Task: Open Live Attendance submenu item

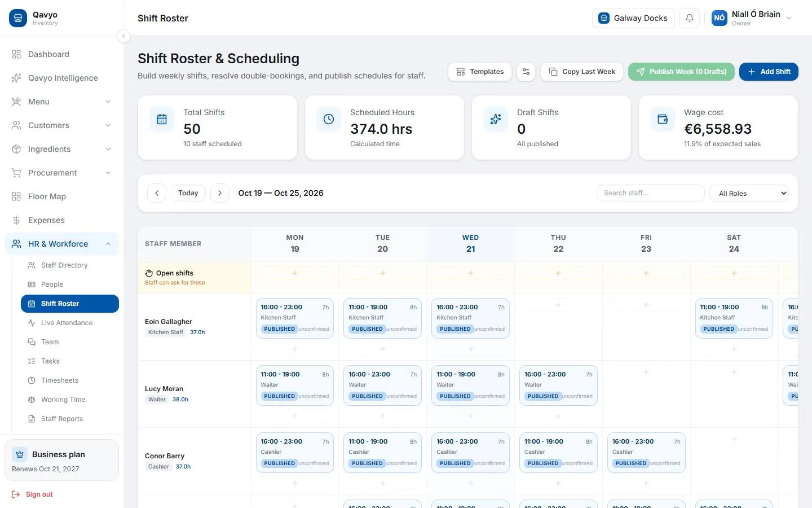Action: coord(70,323)
